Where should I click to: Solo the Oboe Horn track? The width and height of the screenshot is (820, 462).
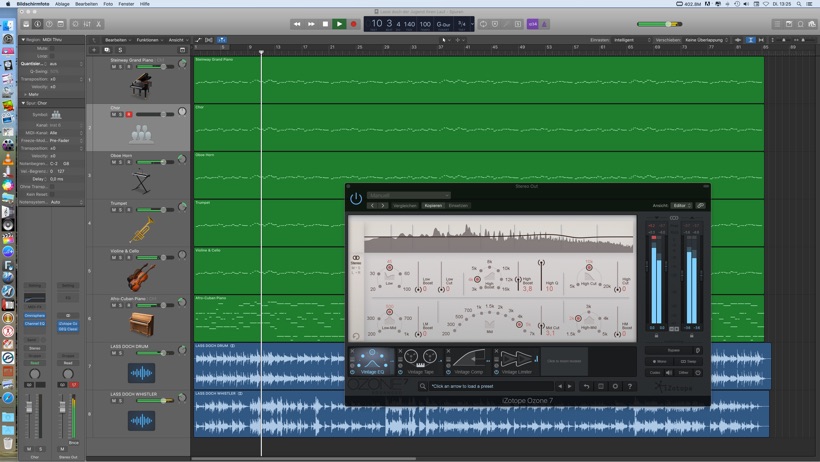tap(120, 162)
